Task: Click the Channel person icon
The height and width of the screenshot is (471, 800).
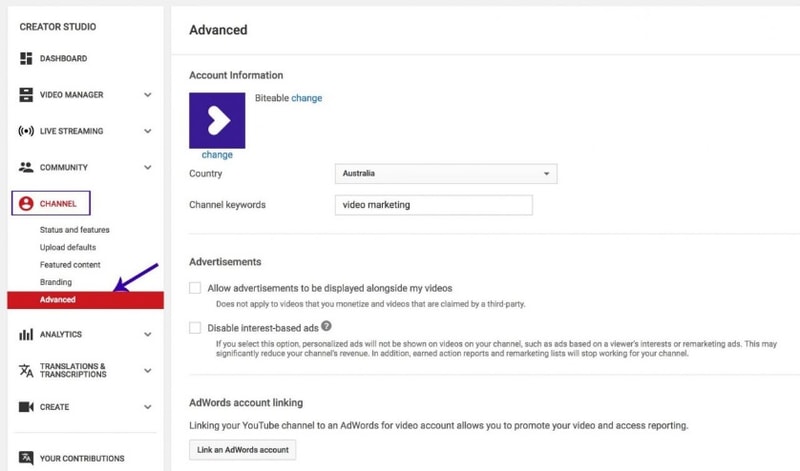Action: pyautogui.click(x=26, y=204)
